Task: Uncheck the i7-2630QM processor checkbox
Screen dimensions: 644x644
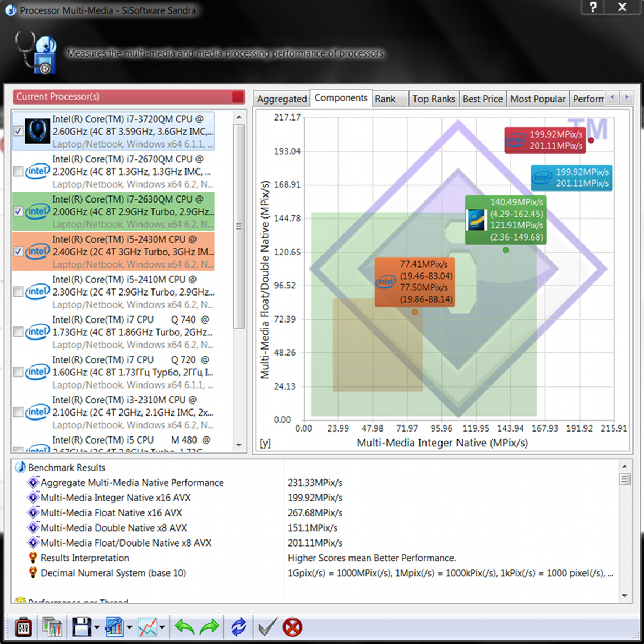Action: coord(18,211)
